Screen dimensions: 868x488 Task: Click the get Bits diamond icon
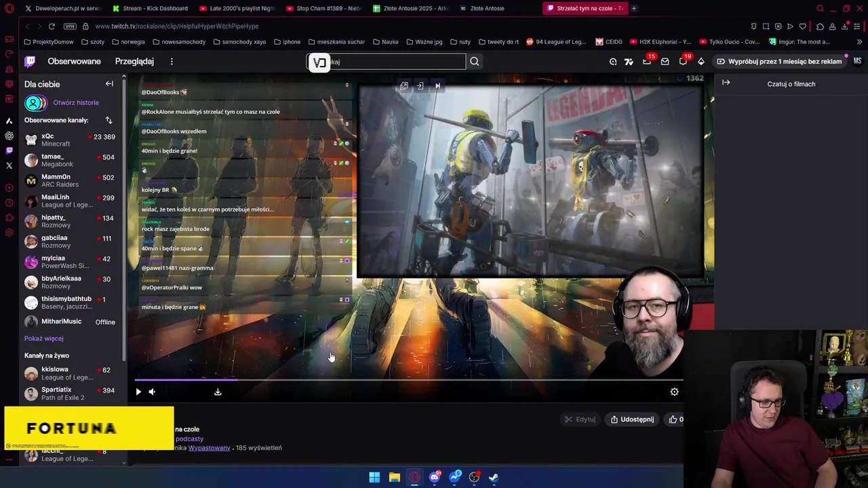coord(701,62)
